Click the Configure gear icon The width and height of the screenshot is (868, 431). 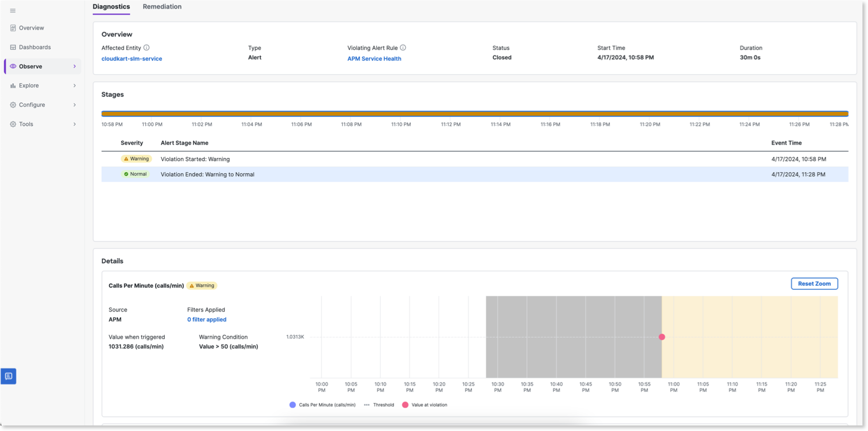[13, 105]
